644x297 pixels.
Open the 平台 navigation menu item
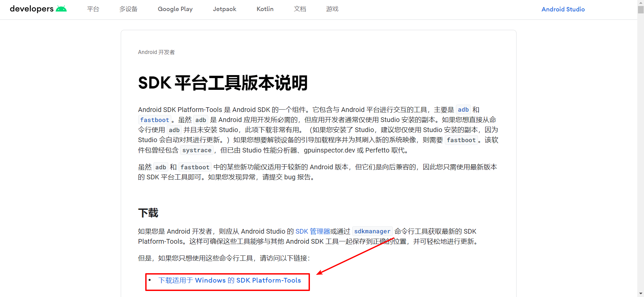(x=93, y=9)
